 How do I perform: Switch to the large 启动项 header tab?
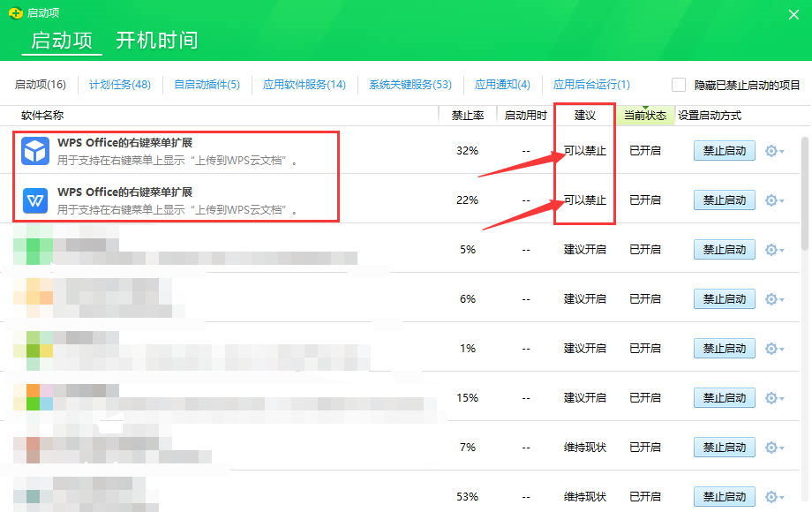pyautogui.click(x=62, y=41)
